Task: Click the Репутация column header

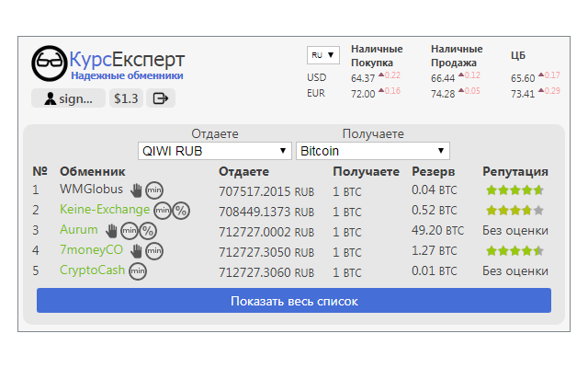Action: point(515,172)
